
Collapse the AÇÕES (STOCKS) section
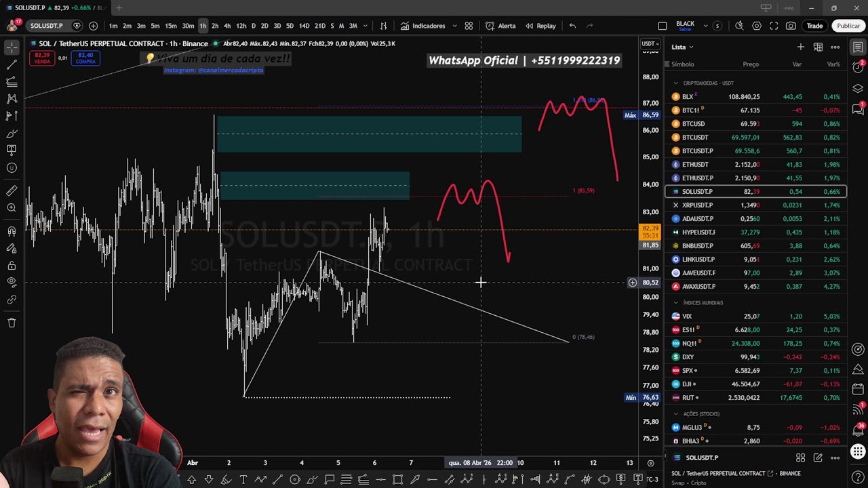coord(675,413)
